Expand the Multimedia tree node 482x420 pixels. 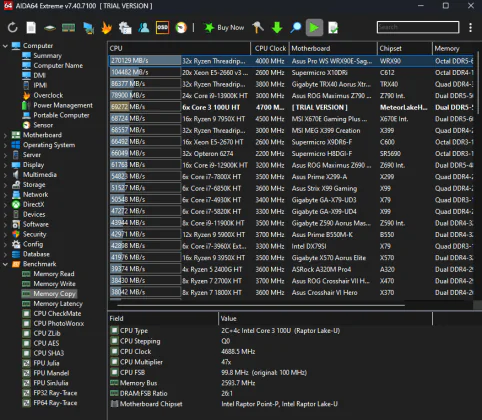pos(5,175)
